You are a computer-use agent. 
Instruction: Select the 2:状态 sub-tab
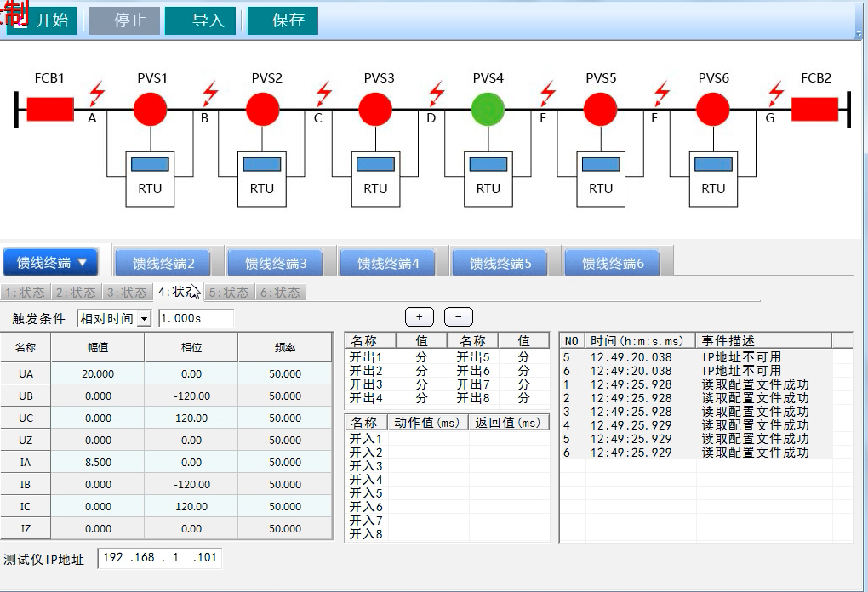click(76, 293)
